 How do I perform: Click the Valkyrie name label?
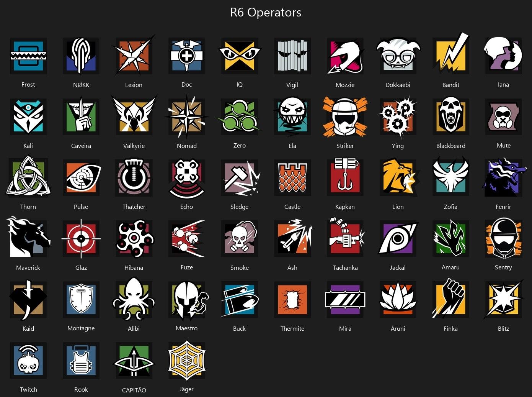[134, 146]
